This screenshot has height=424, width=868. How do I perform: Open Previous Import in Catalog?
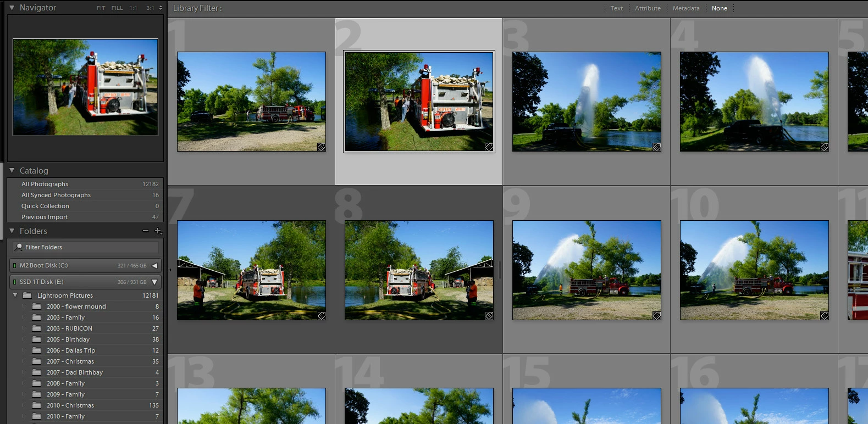click(85, 217)
